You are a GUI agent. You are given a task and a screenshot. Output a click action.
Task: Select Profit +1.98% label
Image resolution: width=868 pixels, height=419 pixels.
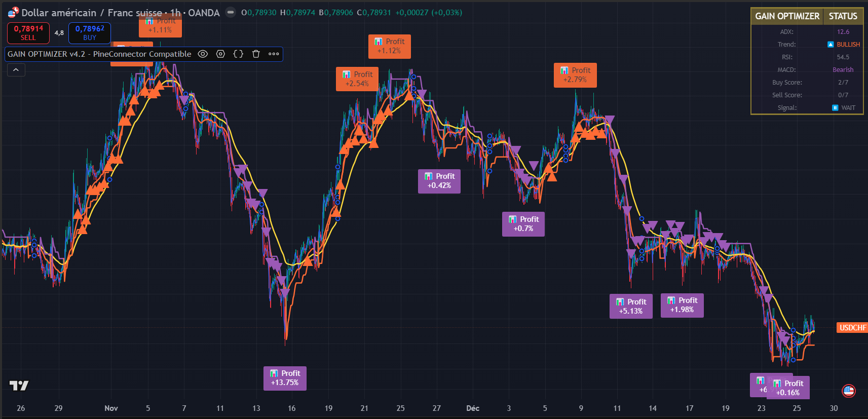click(x=682, y=306)
